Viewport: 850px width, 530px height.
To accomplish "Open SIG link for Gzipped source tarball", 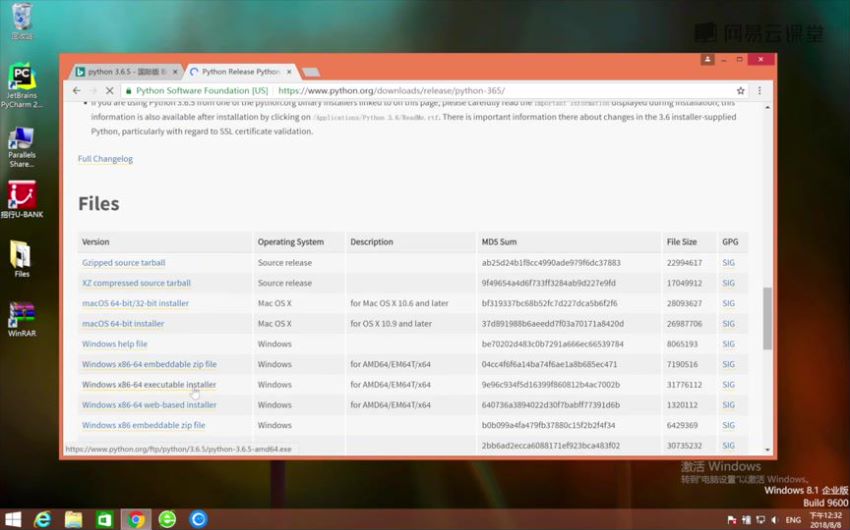I will 729,263.
